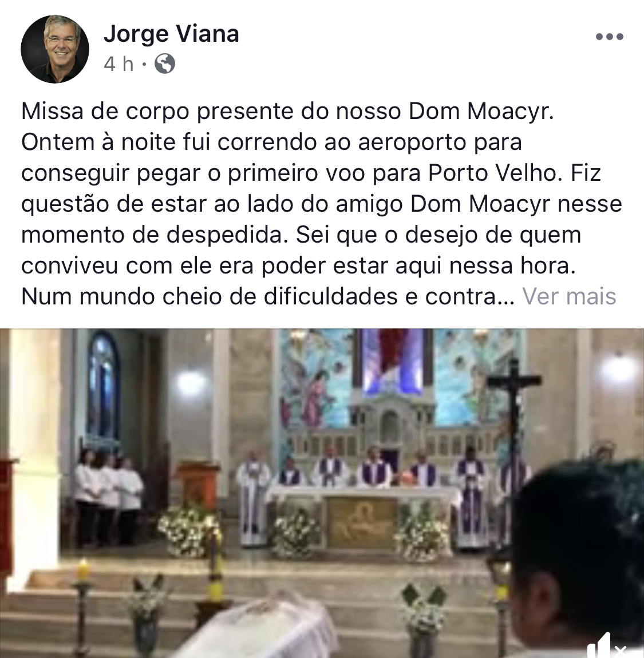The width and height of the screenshot is (644, 658).
Task: Expand the post with Ver mais
Action: [x=569, y=297]
